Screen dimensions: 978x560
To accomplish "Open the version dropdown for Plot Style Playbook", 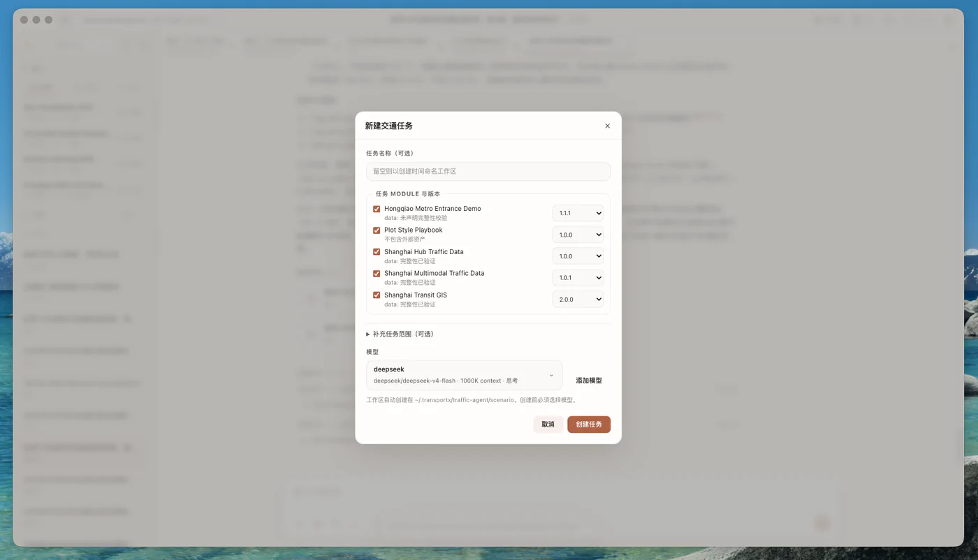I will tap(578, 235).
